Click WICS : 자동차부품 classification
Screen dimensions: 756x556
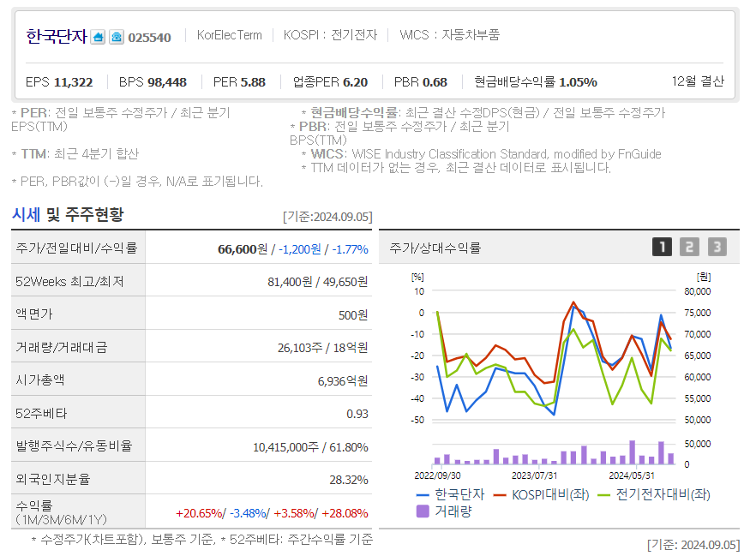[449, 35]
